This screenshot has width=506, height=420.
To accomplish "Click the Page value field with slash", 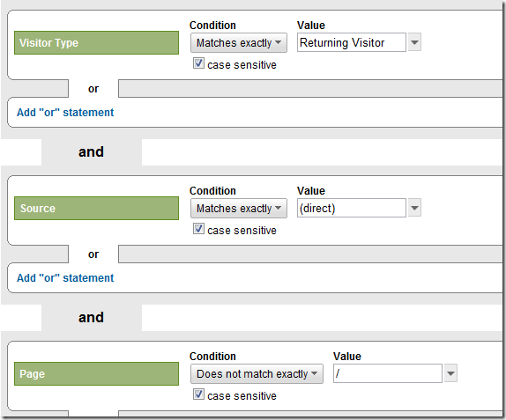I will tap(387, 373).
